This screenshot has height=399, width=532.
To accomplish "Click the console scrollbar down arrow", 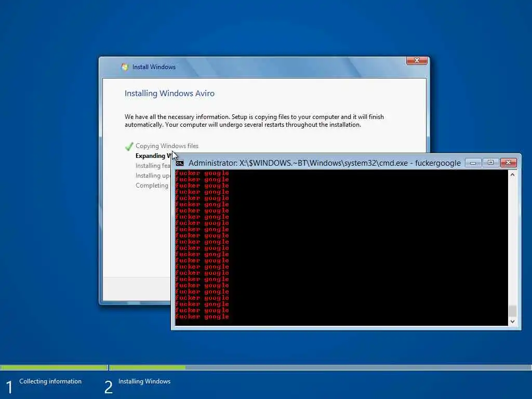I will coord(512,321).
